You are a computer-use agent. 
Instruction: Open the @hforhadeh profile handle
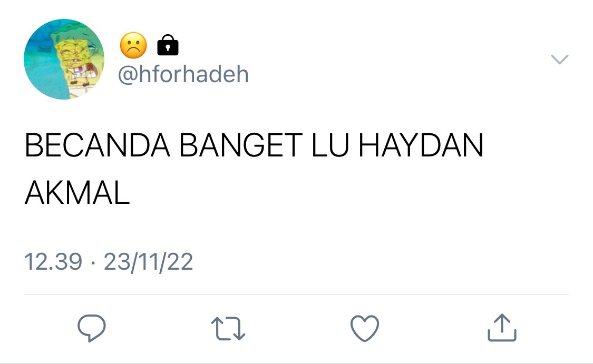point(183,74)
